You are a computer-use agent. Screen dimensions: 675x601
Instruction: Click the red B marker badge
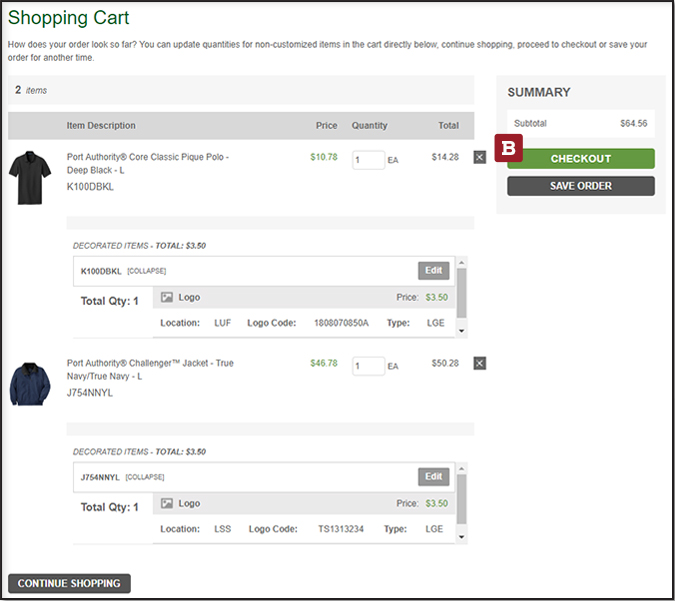(508, 148)
